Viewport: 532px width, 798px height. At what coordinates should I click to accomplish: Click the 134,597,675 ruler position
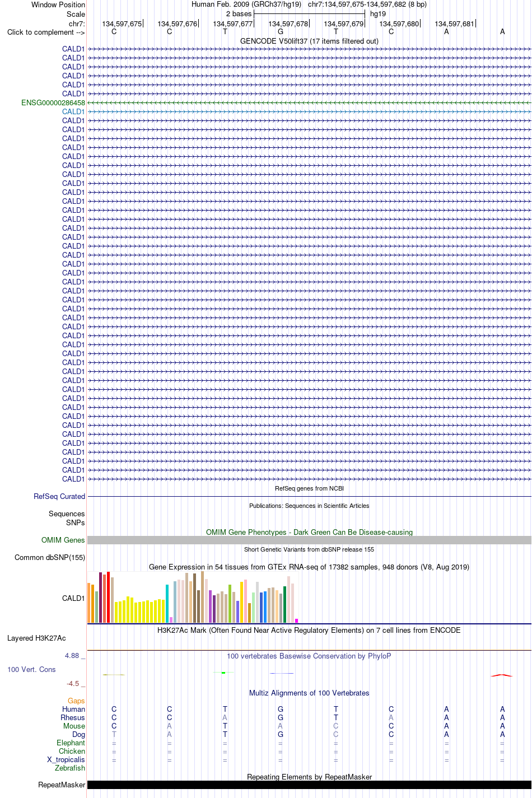point(122,24)
